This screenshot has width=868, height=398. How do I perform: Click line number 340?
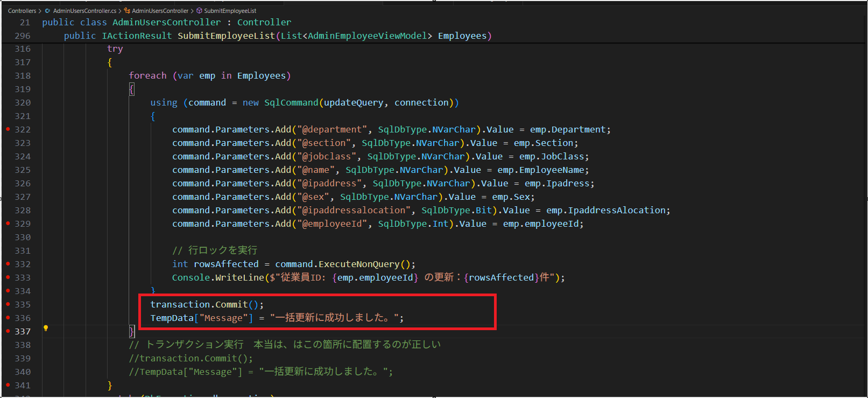click(x=23, y=372)
